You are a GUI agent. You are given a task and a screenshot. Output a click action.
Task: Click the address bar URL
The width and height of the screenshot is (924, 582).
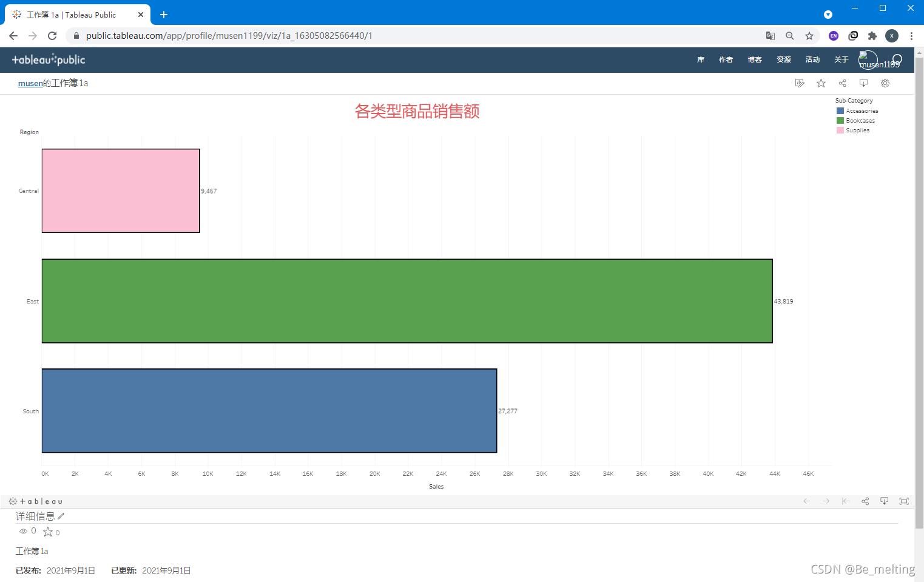(x=229, y=36)
